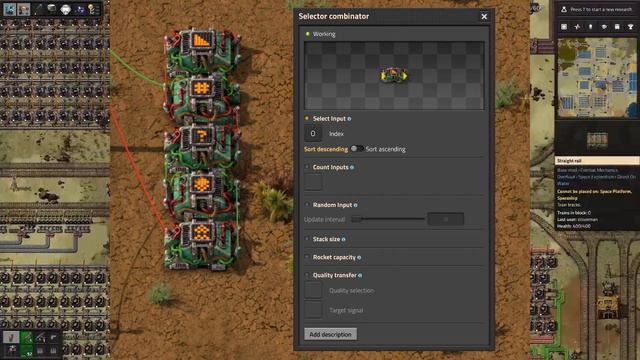
Task: Toggle the sort descending/ascending switch
Action: click(x=357, y=149)
